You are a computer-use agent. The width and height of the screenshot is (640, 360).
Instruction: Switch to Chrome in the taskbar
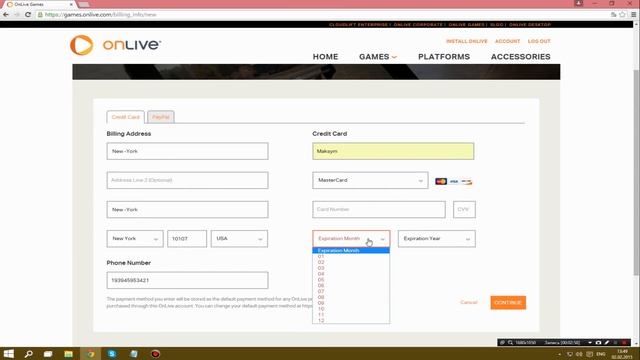91,354
